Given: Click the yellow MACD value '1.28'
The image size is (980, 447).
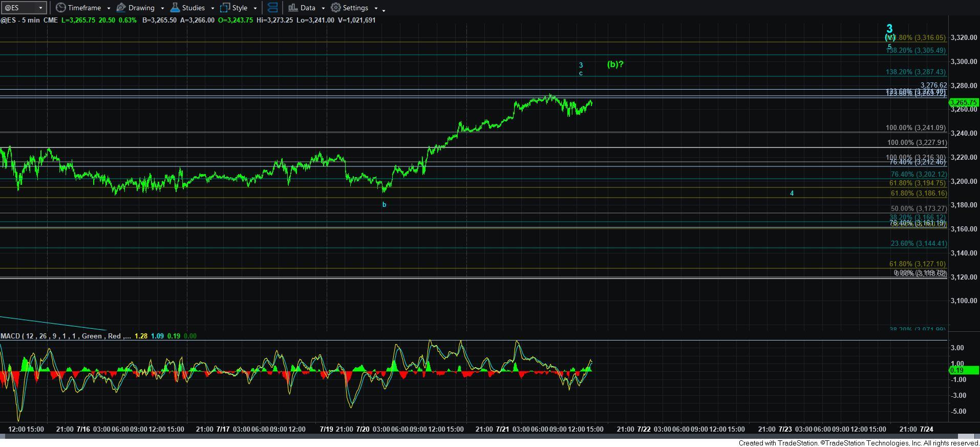Looking at the screenshot, I should (140, 336).
